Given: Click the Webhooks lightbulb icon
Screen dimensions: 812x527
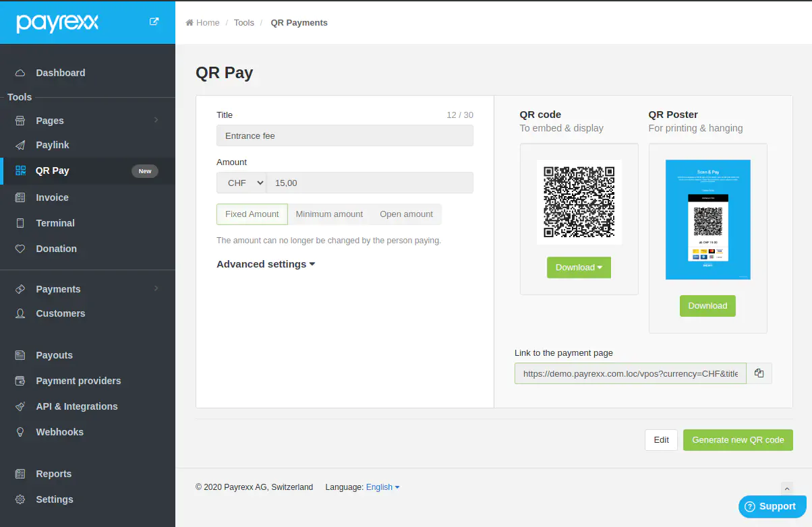Looking at the screenshot, I should [x=21, y=432].
